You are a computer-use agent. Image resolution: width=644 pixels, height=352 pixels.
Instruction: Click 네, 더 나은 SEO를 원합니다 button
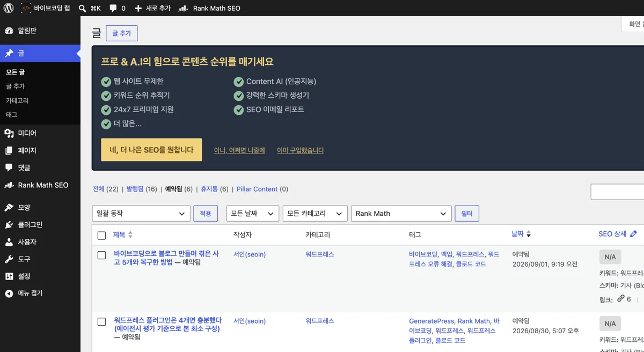pyautogui.click(x=151, y=150)
